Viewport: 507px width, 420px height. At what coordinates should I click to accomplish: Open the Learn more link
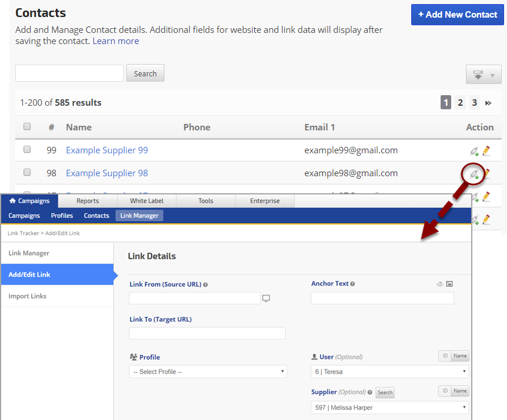[116, 41]
